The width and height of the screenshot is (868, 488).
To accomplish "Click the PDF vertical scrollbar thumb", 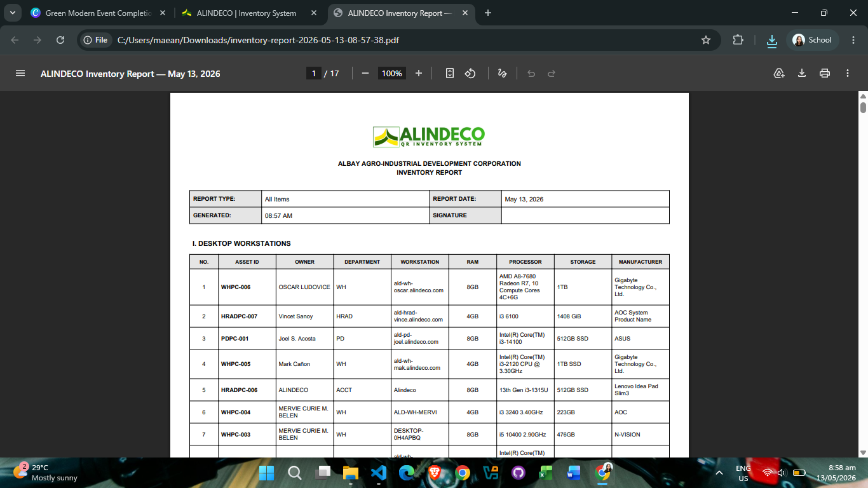I will click(863, 107).
